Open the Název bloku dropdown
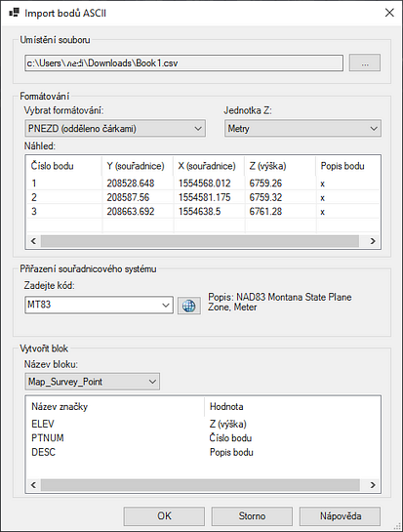This screenshot has width=403, height=532. pos(92,382)
